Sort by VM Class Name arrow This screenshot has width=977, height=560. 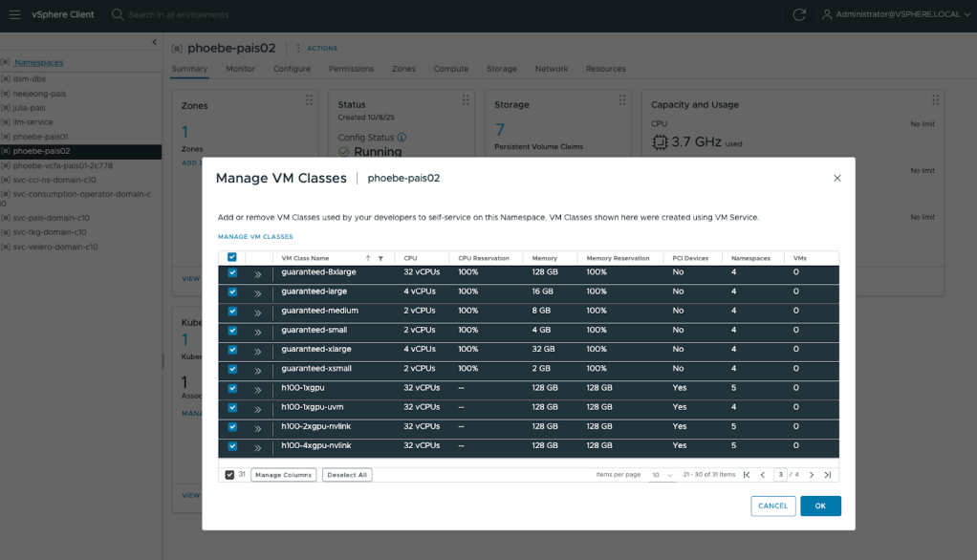point(368,258)
